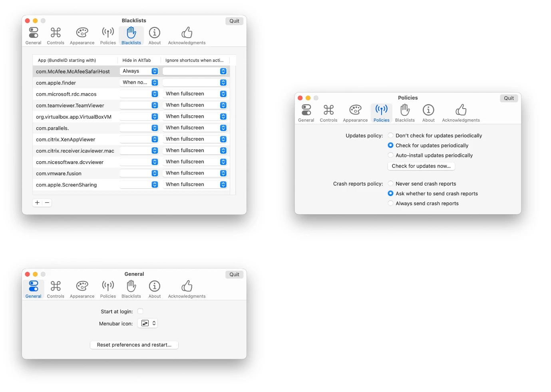
Task: Select com.McAfee.McAfeeSafariHost entry
Action: point(73,71)
